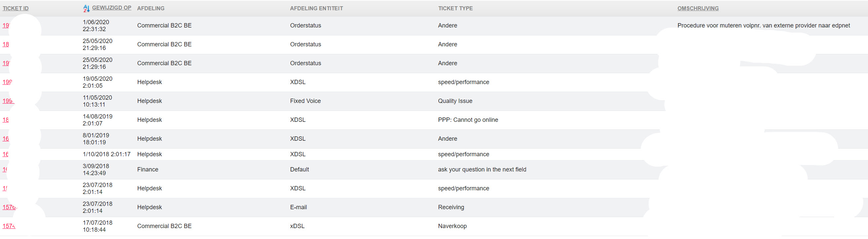Image resolution: width=868 pixels, height=239 pixels.
Task: Sort by the Omschrijving column header
Action: point(698,8)
